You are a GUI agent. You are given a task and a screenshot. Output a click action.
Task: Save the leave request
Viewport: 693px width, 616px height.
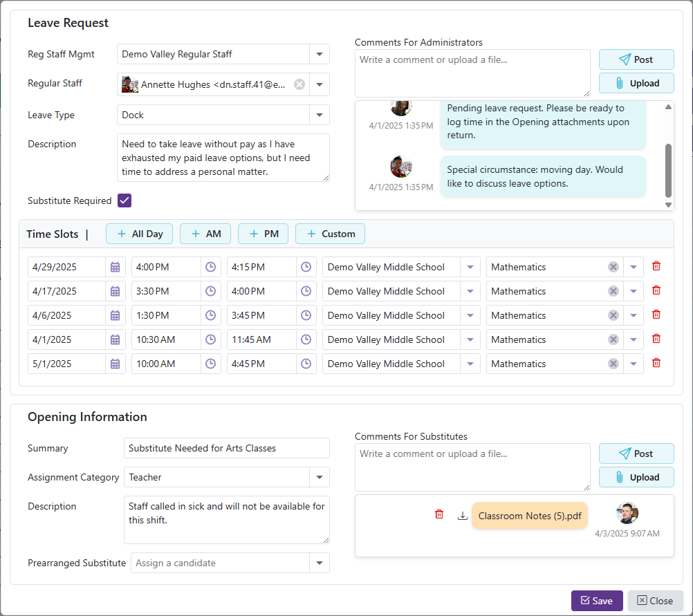(596, 601)
